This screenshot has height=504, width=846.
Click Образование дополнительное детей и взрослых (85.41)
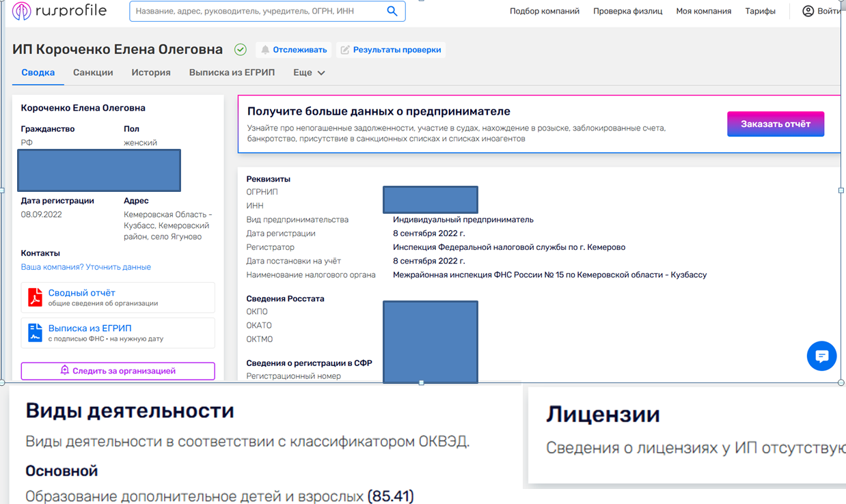[x=220, y=496]
